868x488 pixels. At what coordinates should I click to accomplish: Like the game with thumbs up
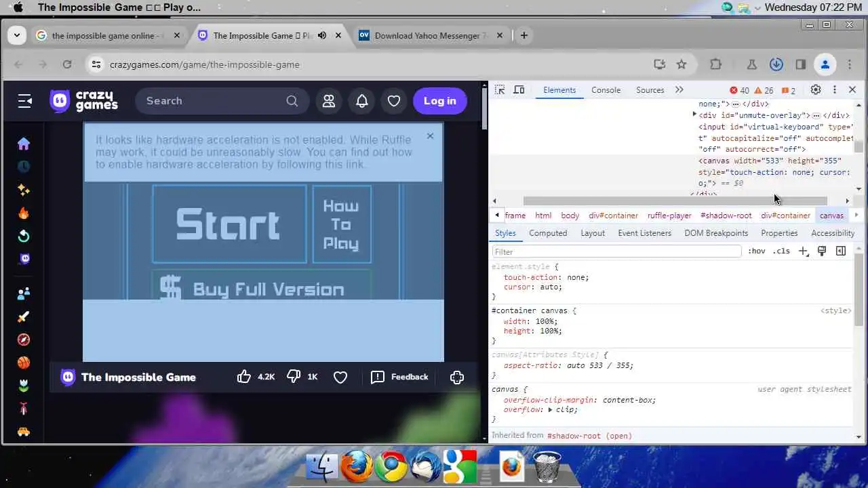point(244,377)
